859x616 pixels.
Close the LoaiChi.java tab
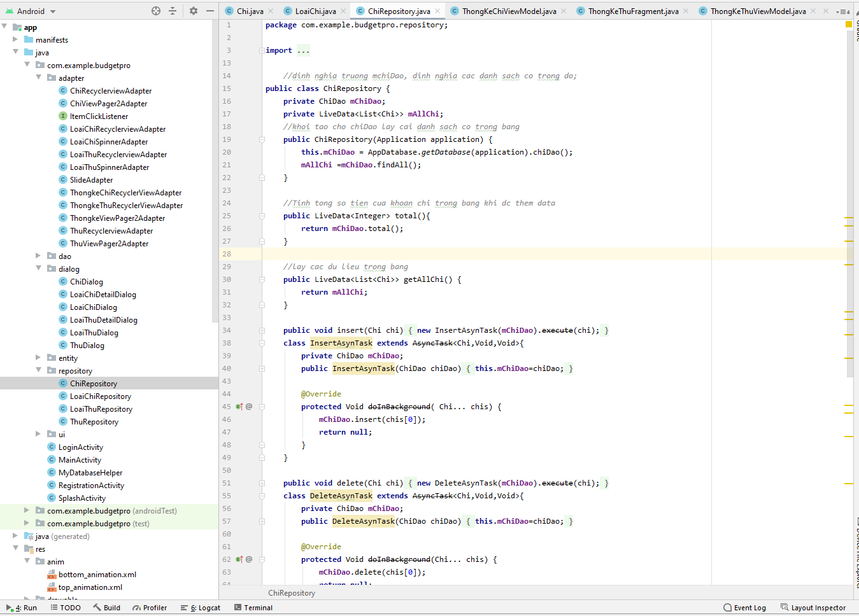[x=344, y=11]
